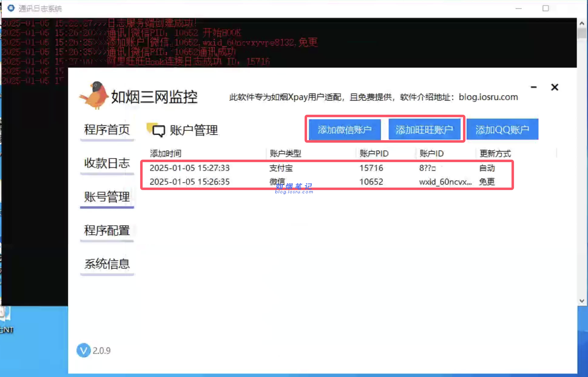Close the 如烟三网监控 window
The height and width of the screenshot is (377, 588).
555,87
